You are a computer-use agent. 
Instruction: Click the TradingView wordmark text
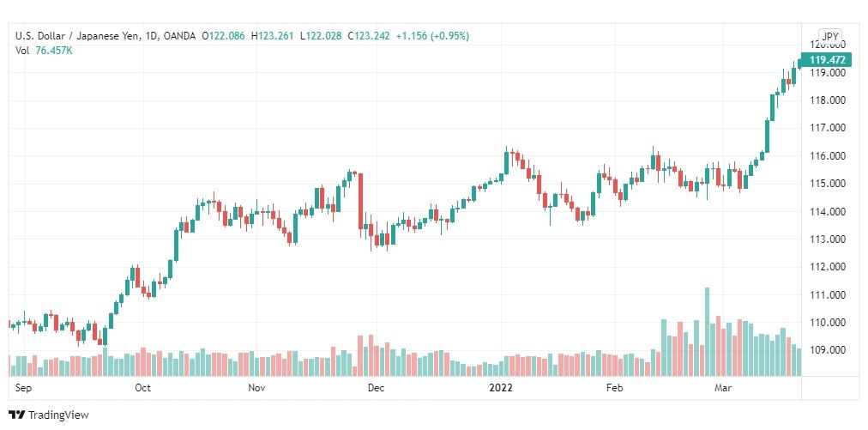pos(58,415)
